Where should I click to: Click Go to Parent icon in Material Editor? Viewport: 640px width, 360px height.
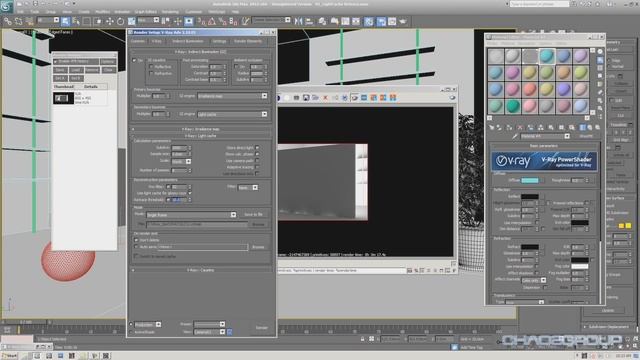(x=590, y=127)
